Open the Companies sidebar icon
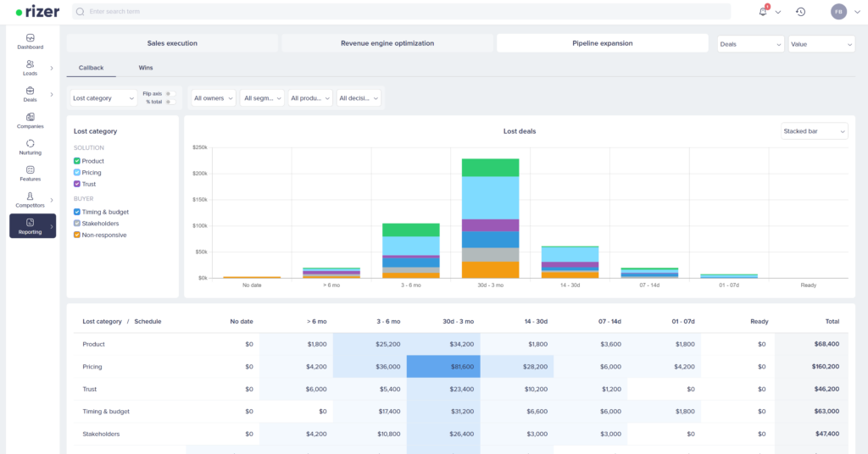 tap(31, 120)
